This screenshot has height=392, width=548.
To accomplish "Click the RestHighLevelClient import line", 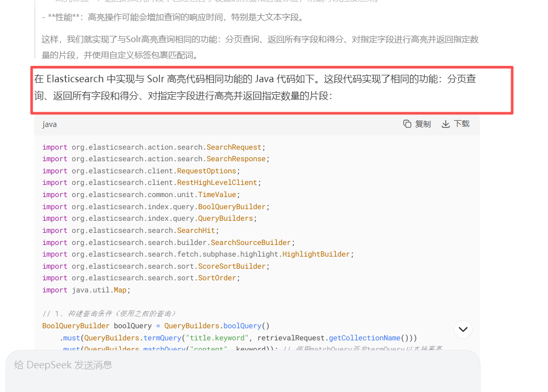I will coord(152,183).
